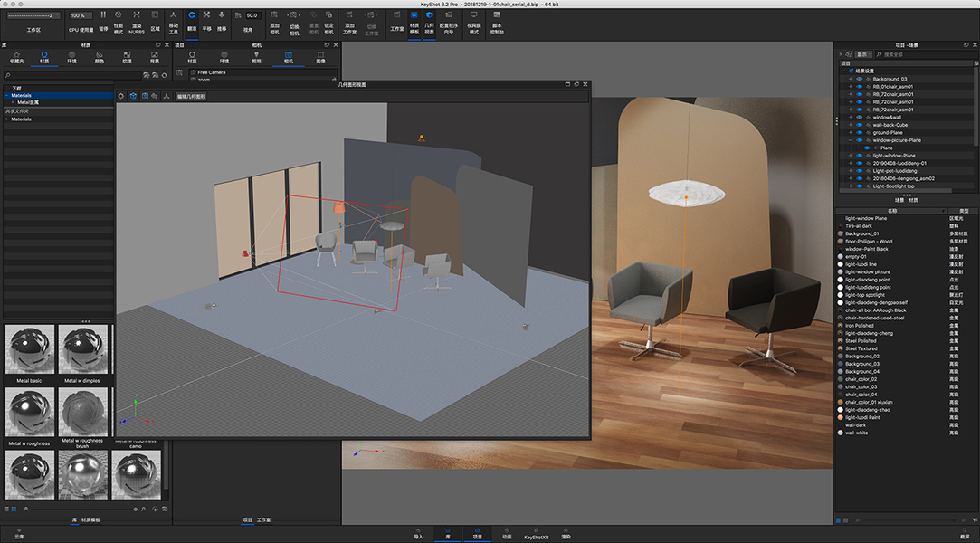
Task: Hide the Light-pot-luodideng object
Action: click(x=859, y=170)
